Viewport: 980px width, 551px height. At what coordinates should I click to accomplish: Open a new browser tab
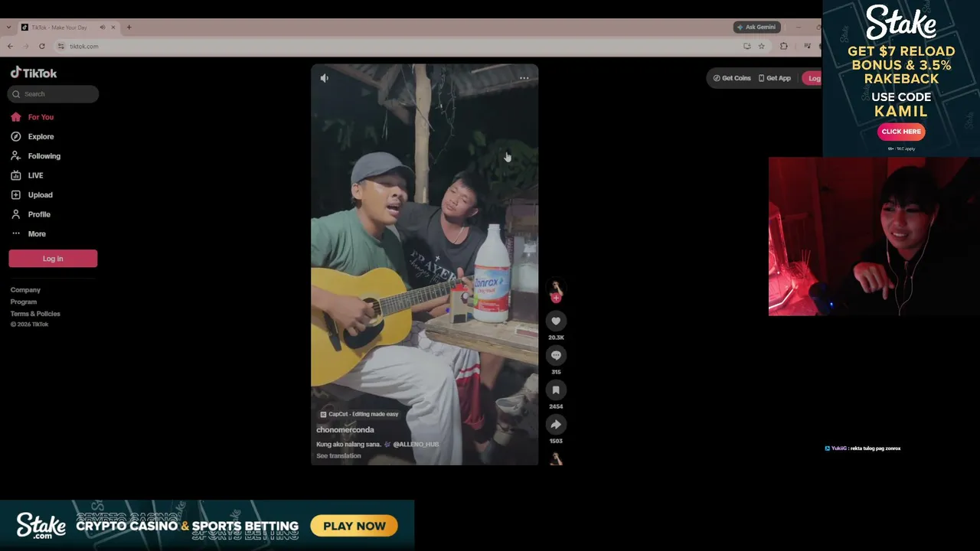(129, 28)
